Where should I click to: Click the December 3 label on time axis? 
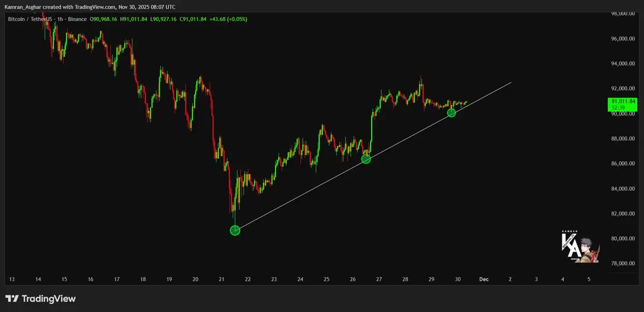pos(537,280)
